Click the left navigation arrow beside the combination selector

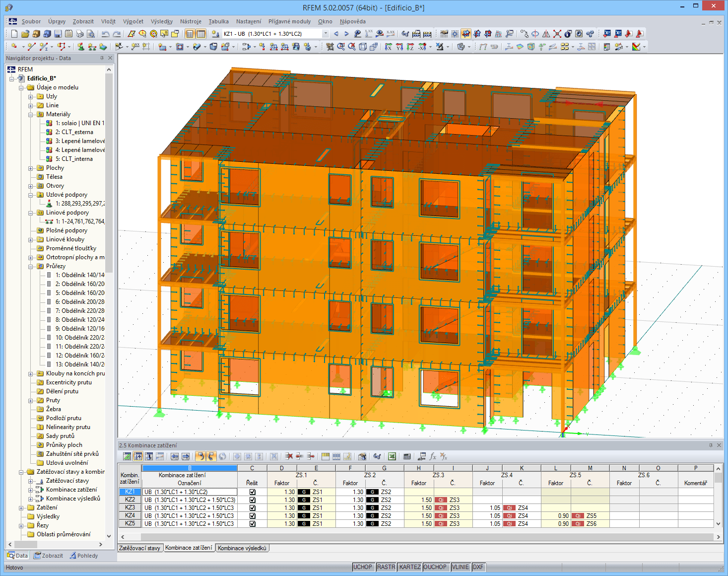coord(336,33)
